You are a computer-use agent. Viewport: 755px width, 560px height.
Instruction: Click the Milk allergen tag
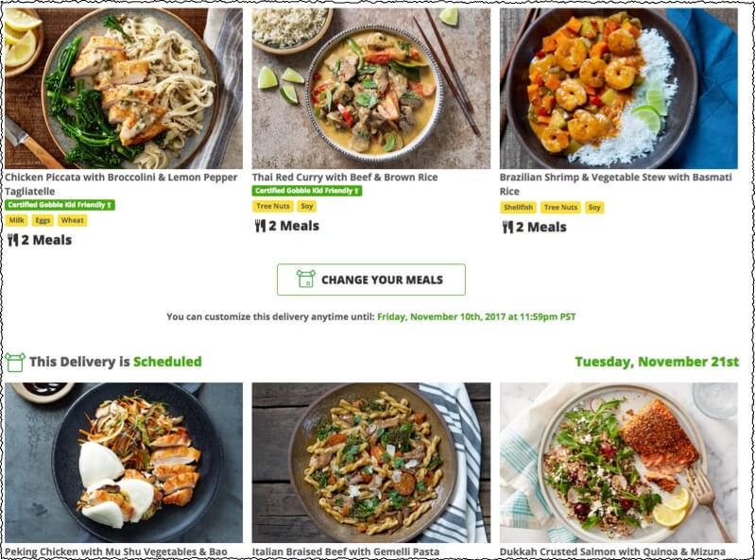tap(16, 220)
